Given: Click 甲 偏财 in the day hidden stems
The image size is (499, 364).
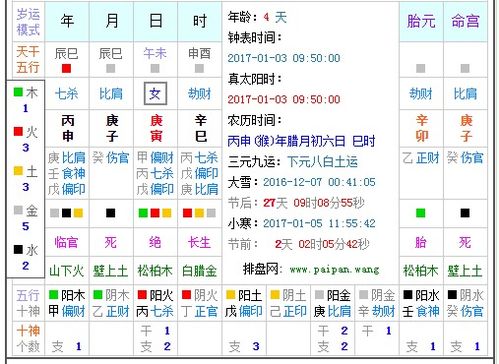Looking at the screenshot, I should pyautogui.click(x=155, y=158).
